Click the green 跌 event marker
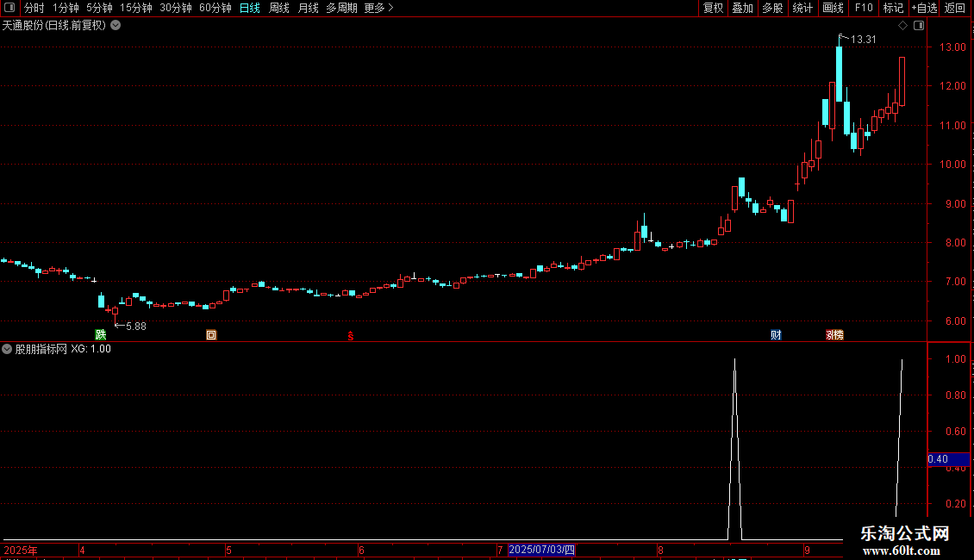 tap(101, 334)
